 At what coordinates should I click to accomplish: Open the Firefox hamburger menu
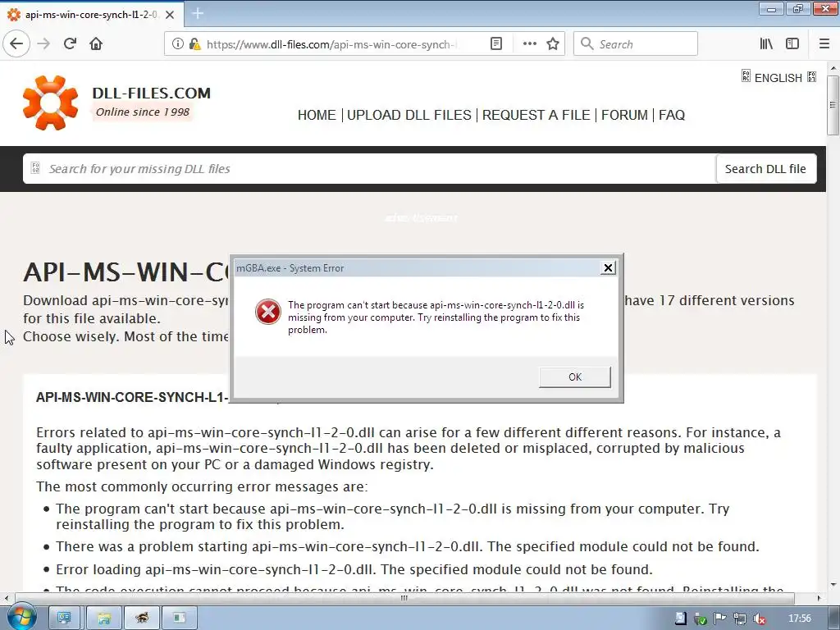[x=824, y=44]
